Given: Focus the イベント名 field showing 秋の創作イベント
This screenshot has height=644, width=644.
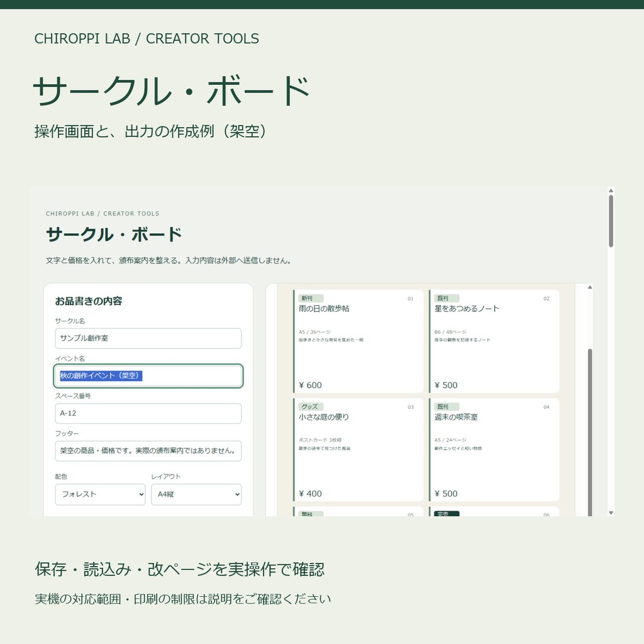Looking at the screenshot, I should pos(148,376).
